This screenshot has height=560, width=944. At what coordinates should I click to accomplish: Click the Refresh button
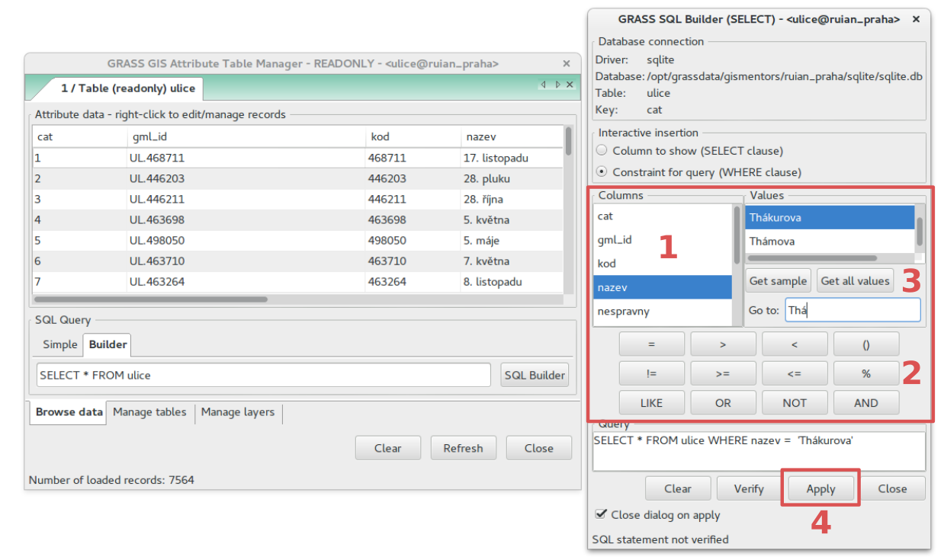(x=463, y=448)
